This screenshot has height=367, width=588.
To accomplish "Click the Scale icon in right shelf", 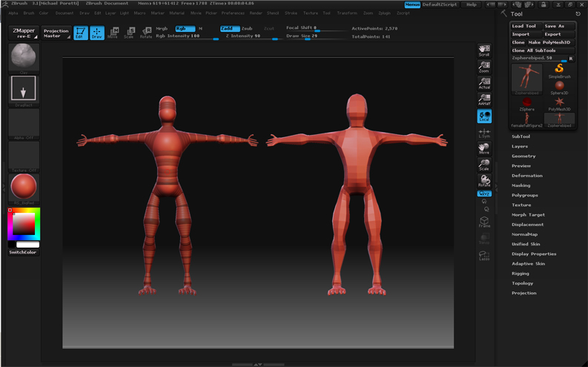I will 484,165.
